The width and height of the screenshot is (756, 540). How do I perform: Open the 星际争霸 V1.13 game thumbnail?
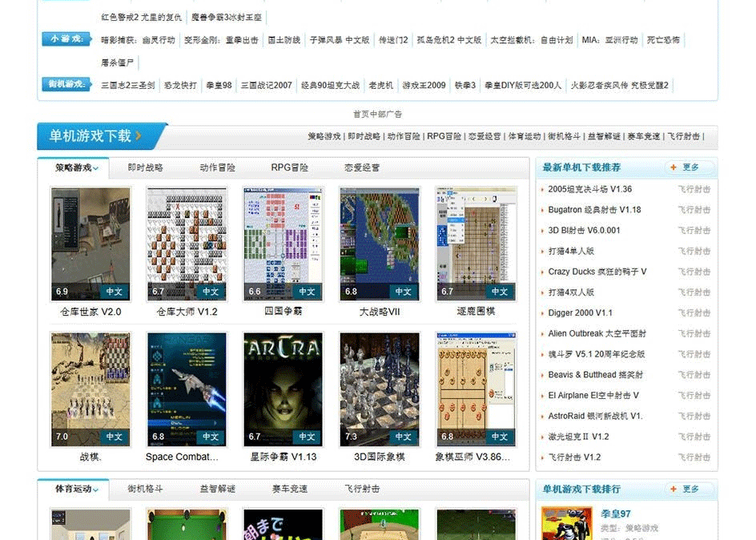tap(283, 389)
